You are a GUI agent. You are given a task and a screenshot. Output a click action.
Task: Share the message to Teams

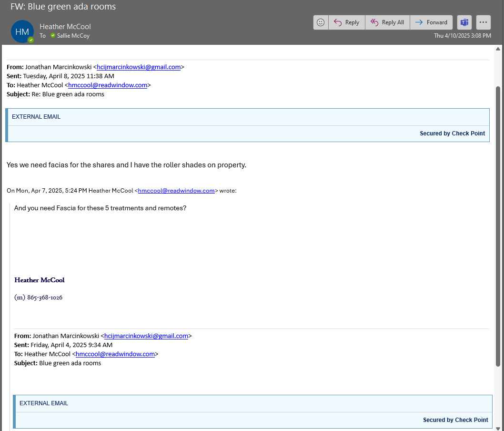pyautogui.click(x=464, y=22)
